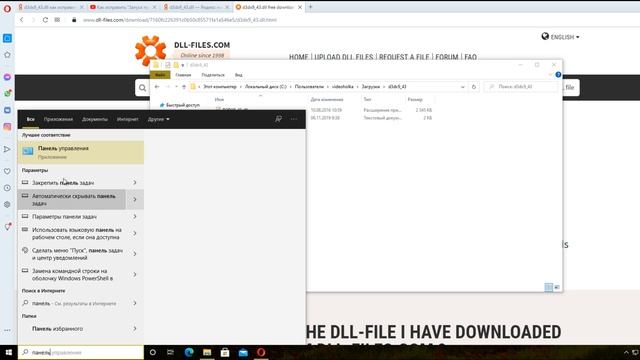Launch Microsoft Edge from taskbar
This screenshot has width=640, height=360.
[189, 352]
